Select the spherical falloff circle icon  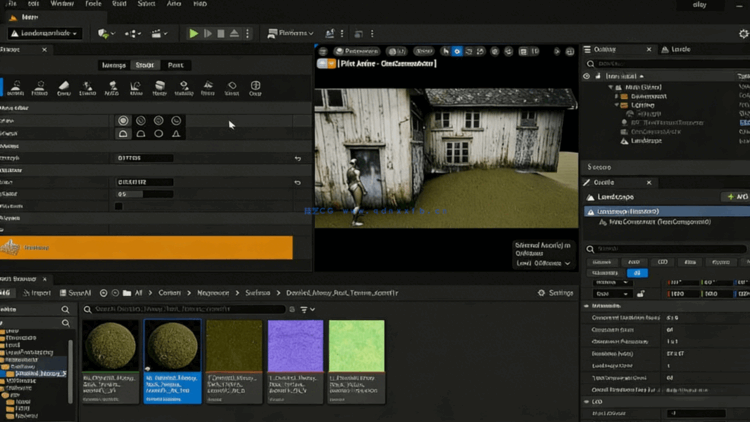pos(158,134)
